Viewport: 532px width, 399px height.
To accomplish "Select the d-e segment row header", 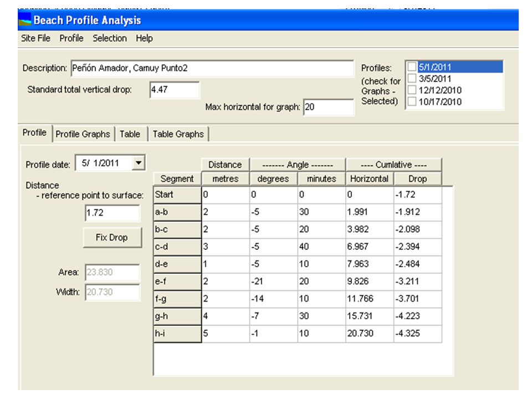I will 177,264.
